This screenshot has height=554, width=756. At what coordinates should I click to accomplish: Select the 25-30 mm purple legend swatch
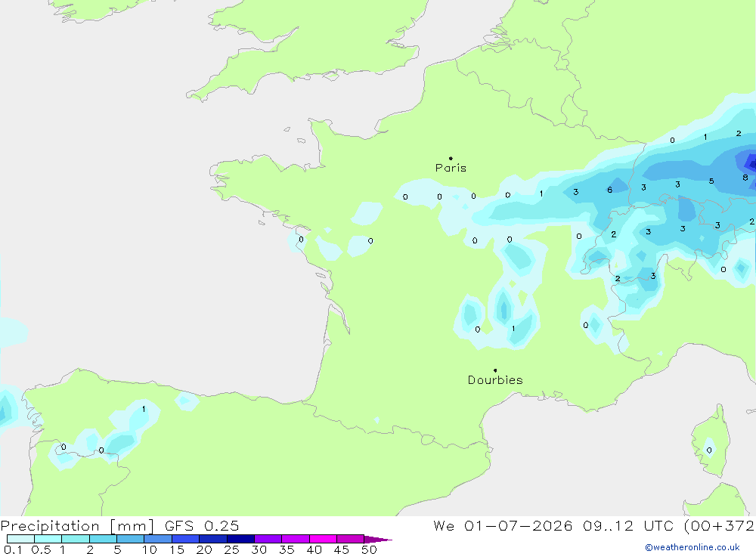240,539
